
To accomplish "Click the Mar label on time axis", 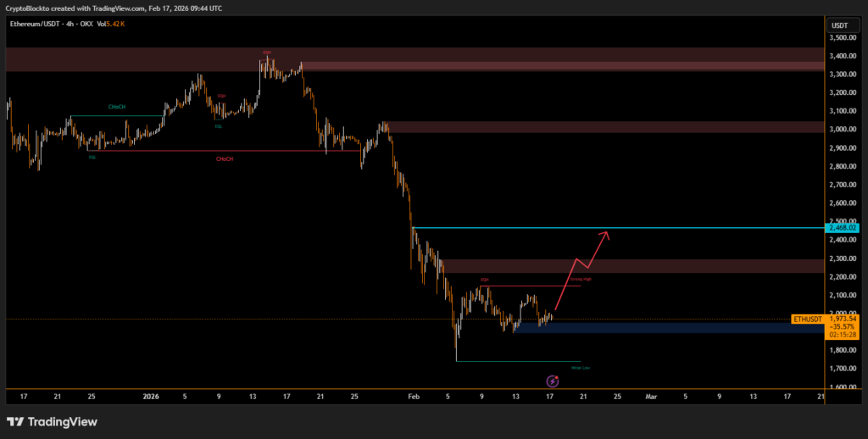I will [x=651, y=396].
